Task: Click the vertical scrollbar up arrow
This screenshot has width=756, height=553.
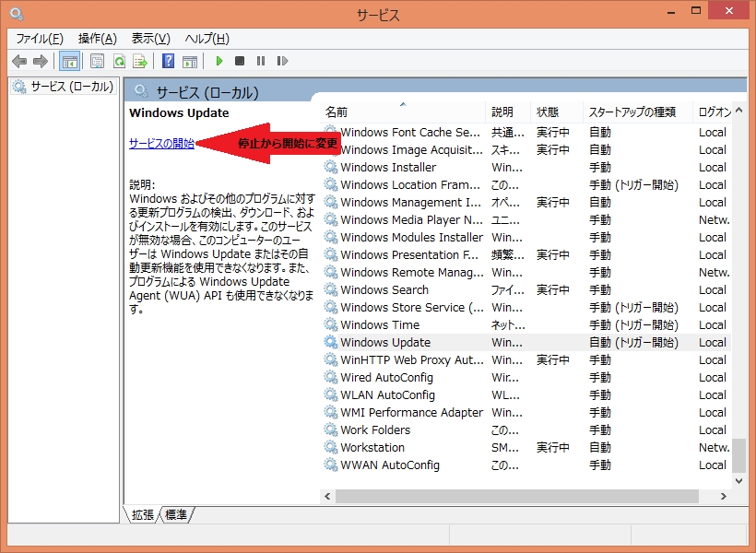Action: tap(738, 111)
